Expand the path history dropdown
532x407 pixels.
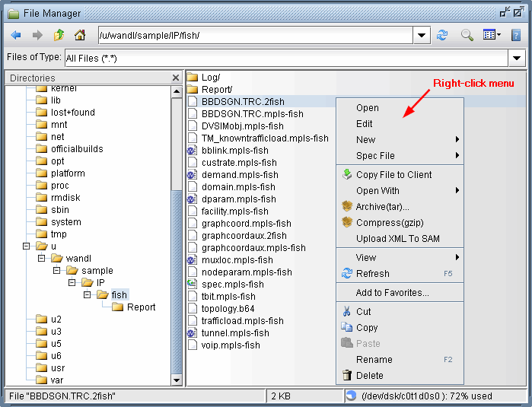pyautogui.click(x=423, y=35)
